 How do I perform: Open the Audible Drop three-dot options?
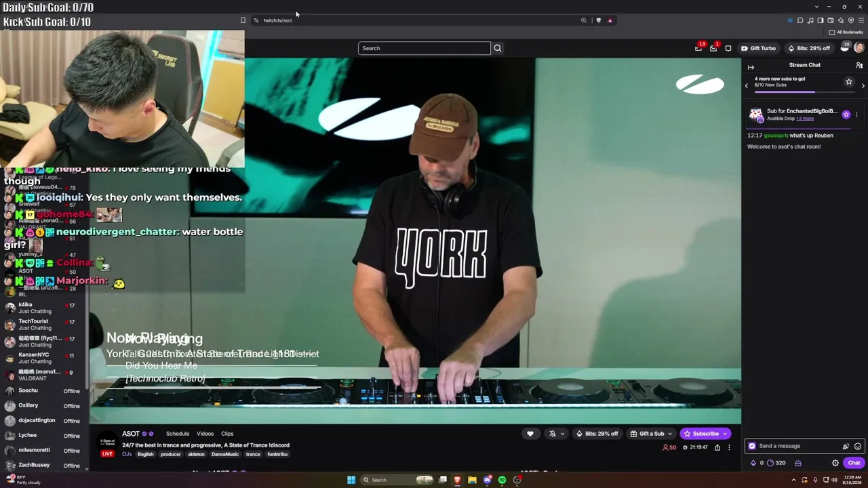(x=856, y=115)
